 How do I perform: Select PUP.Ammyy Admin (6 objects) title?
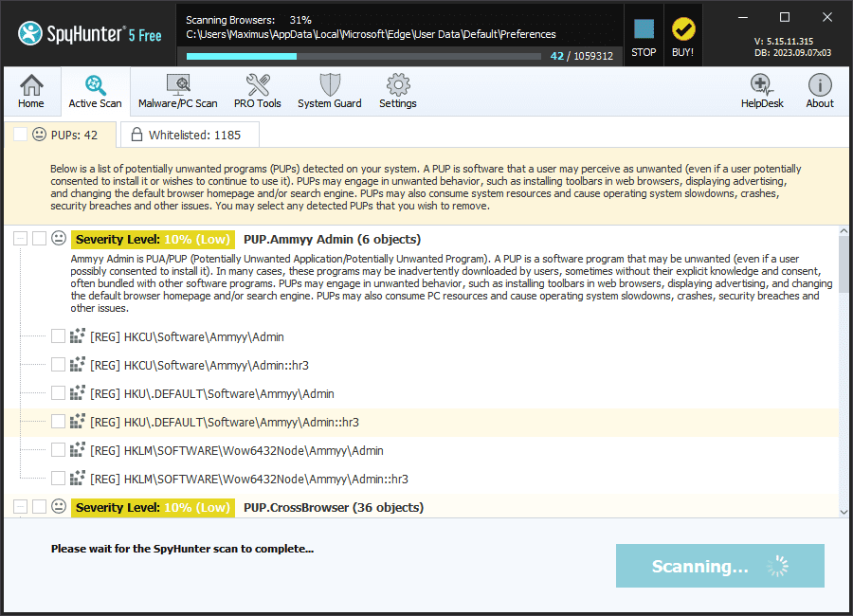pos(332,240)
